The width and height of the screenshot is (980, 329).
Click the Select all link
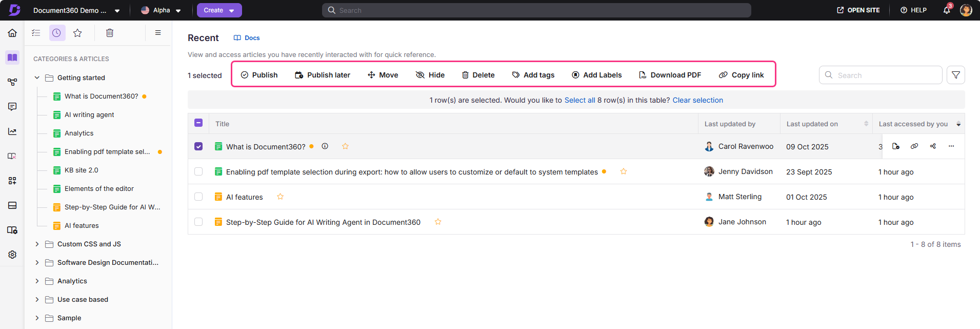coord(580,100)
